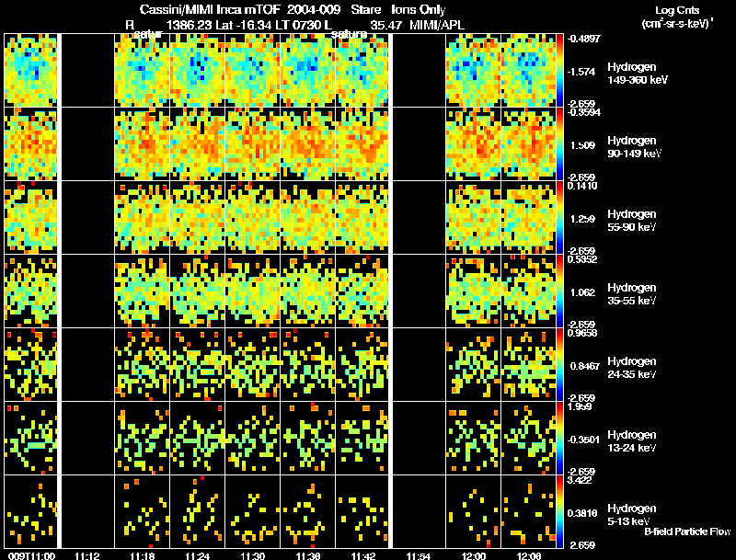Click the '0.5352' color scale value

pos(582,259)
